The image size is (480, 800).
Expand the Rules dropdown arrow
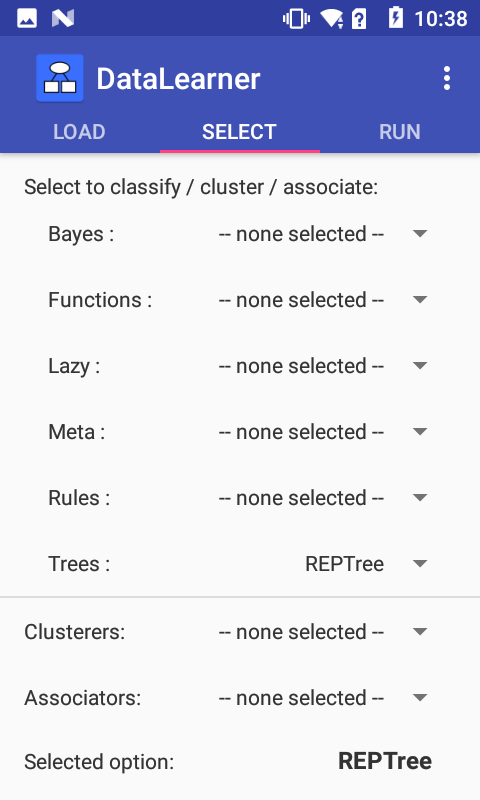pyautogui.click(x=420, y=497)
